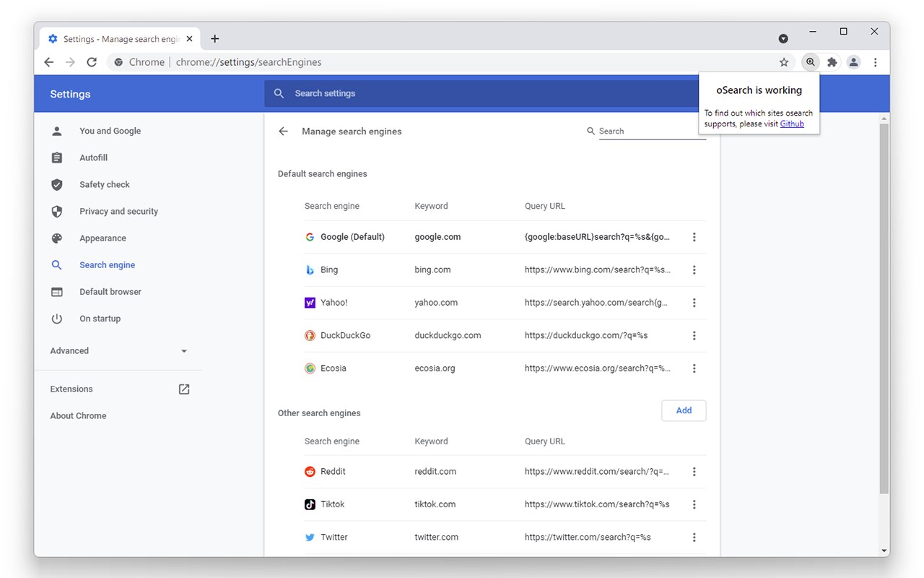The width and height of the screenshot is (924, 578).
Task: Open the Chrome profile avatar icon
Action: (853, 62)
